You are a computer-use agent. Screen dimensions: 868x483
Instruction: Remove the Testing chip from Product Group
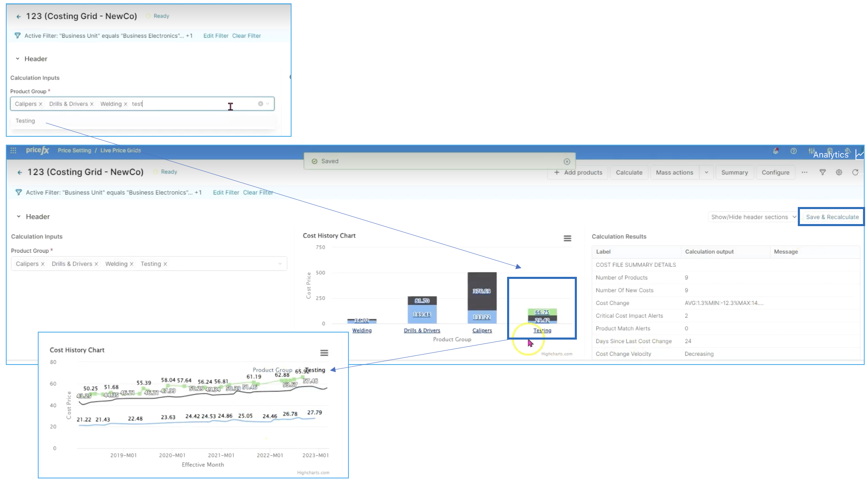click(165, 264)
